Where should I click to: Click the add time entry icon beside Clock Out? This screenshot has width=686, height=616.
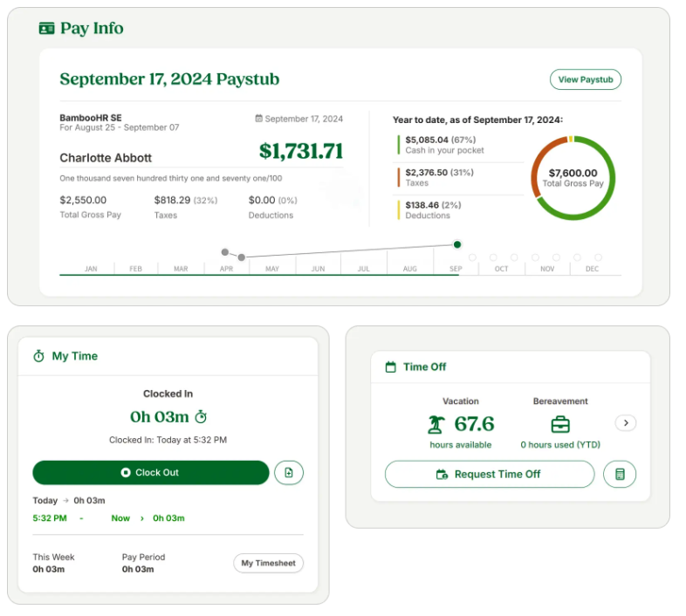pyautogui.click(x=289, y=473)
